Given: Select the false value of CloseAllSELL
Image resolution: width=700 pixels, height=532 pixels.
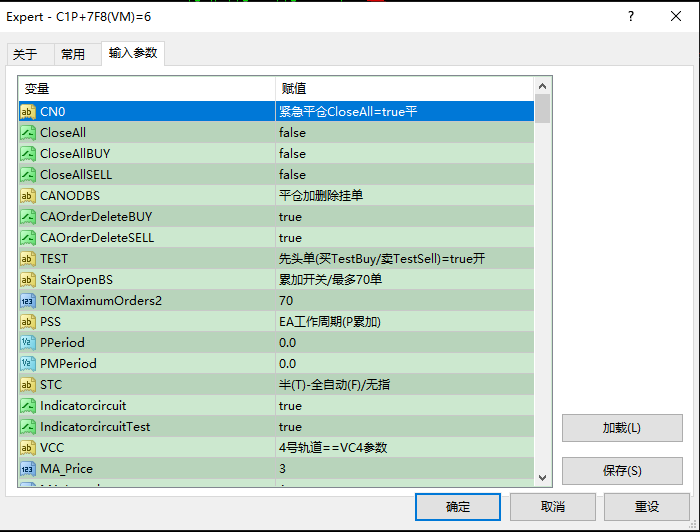Looking at the screenshot, I should pos(292,175).
